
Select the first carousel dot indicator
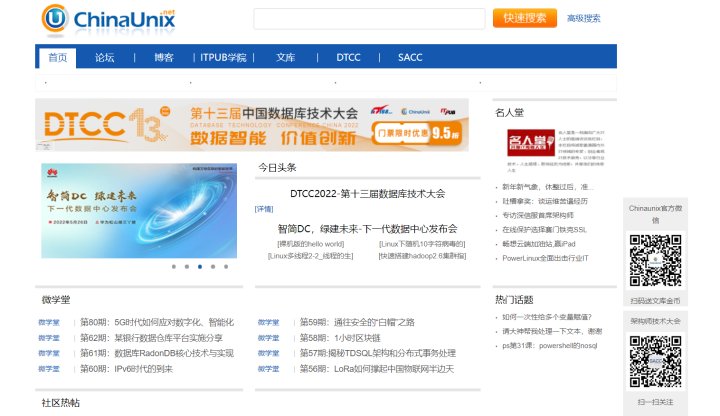174,267
